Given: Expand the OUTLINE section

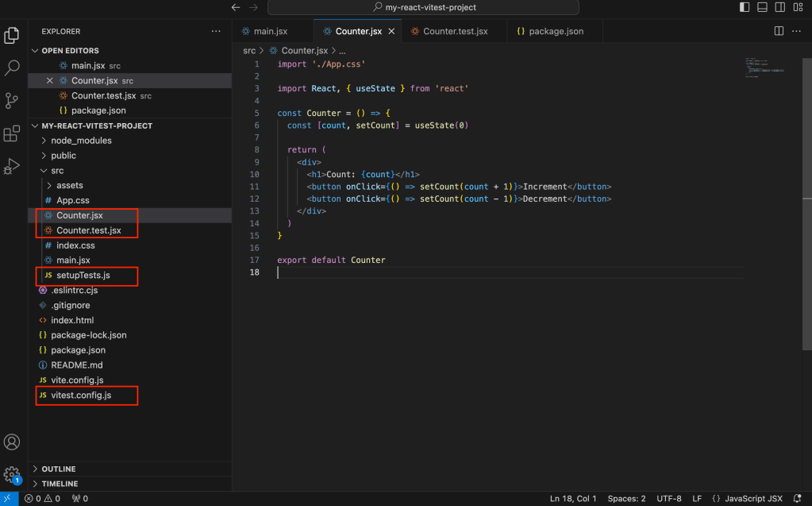Looking at the screenshot, I should point(59,469).
